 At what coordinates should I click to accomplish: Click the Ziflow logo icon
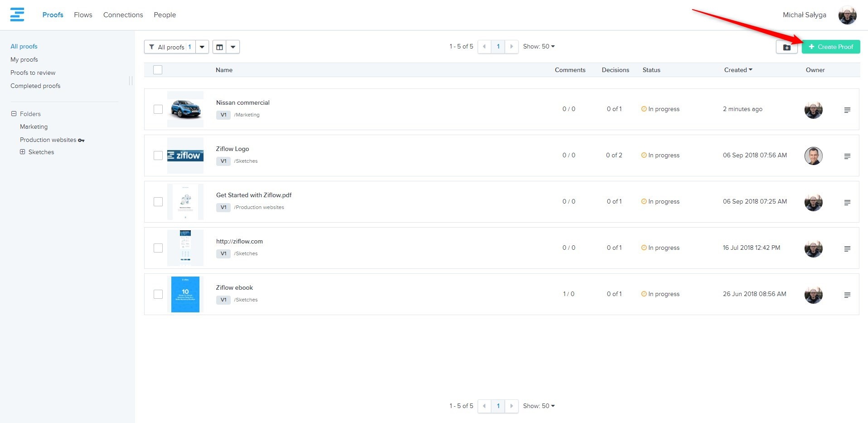(17, 15)
